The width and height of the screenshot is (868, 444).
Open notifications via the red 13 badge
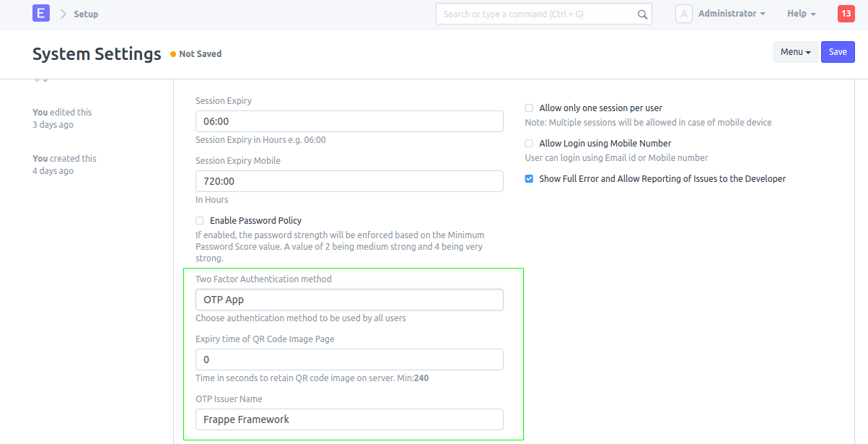click(845, 13)
